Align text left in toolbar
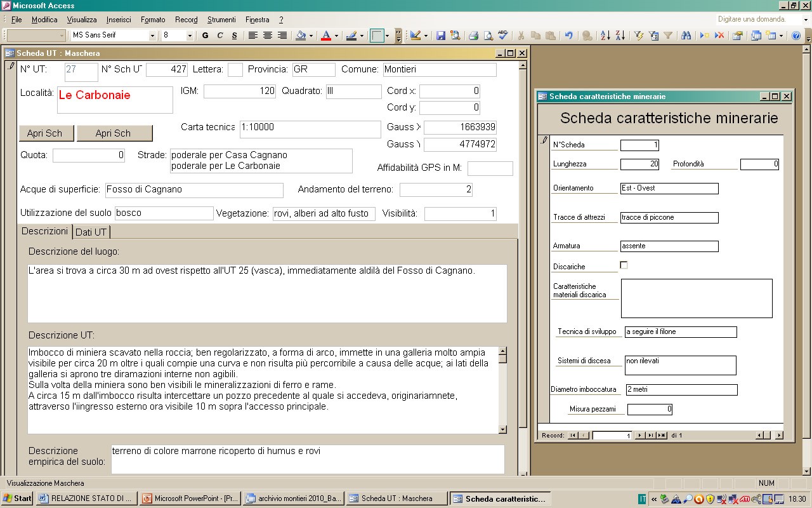812x508 pixels. 253,36
